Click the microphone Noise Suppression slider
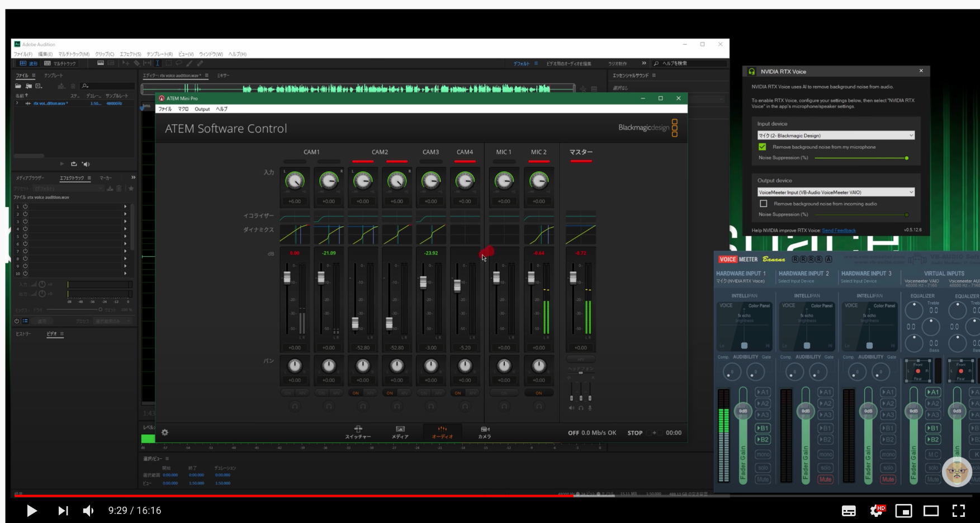The height and width of the screenshot is (523, 980). tap(861, 158)
